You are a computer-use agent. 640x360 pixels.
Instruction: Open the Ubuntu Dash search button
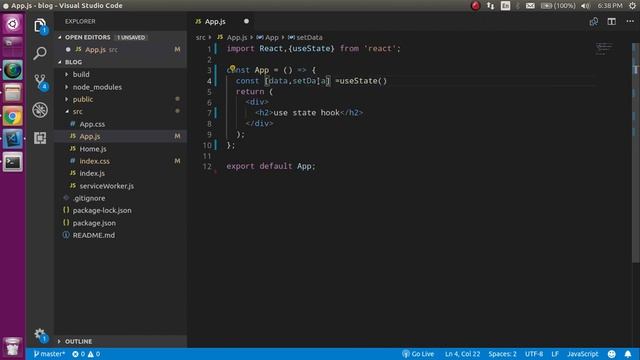point(13,24)
